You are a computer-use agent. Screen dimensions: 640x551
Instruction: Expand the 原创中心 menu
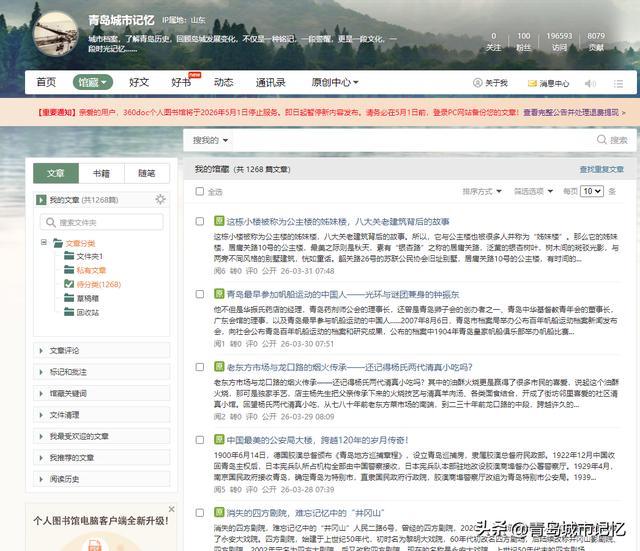(335, 82)
